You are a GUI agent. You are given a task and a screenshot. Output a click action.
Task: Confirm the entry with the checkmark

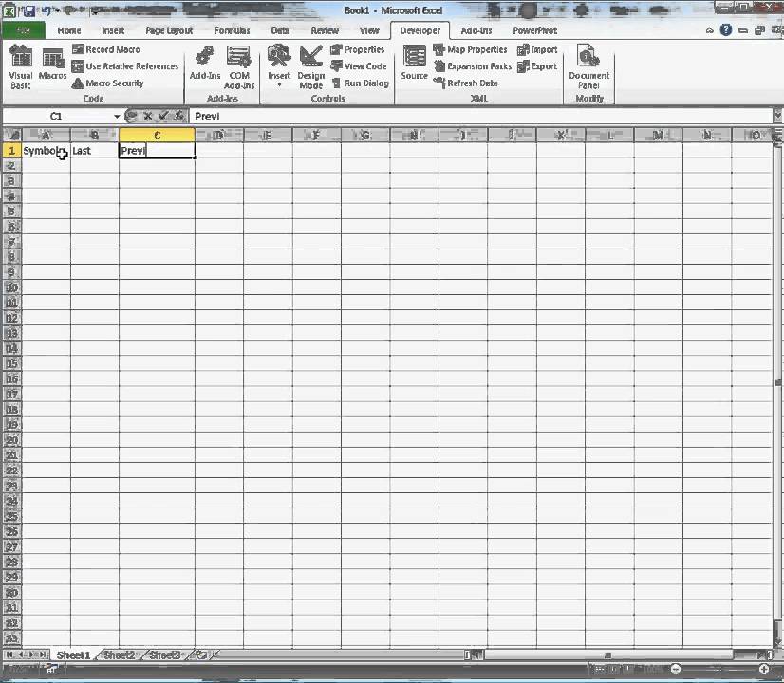point(163,116)
